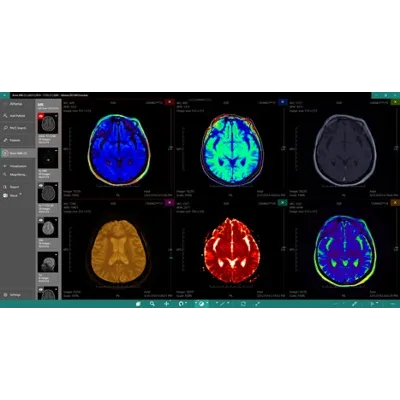This screenshot has width=400, height=400.
Task: Close the red brain viewport using green X
Action: click(x=283, y=203)
